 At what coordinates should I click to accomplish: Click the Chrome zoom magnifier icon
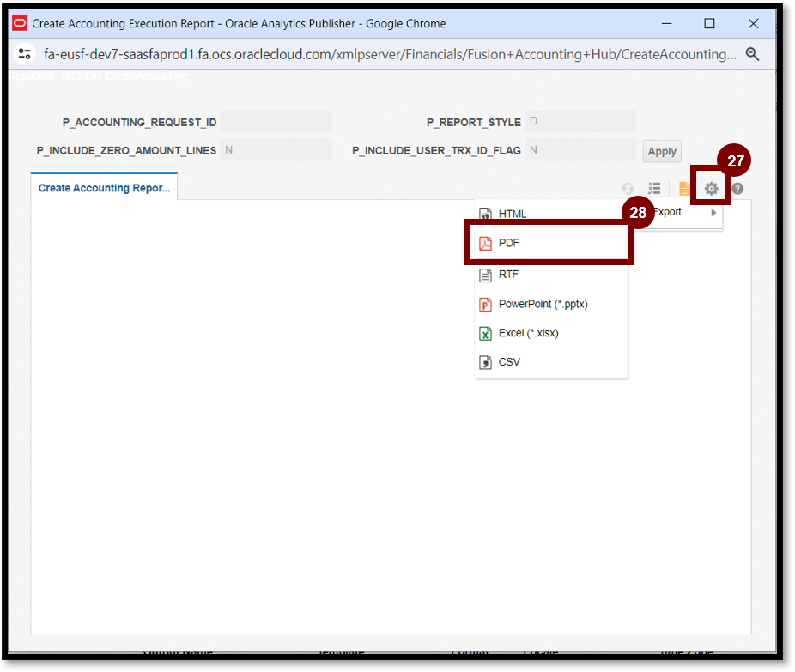[x=752, y=54]
